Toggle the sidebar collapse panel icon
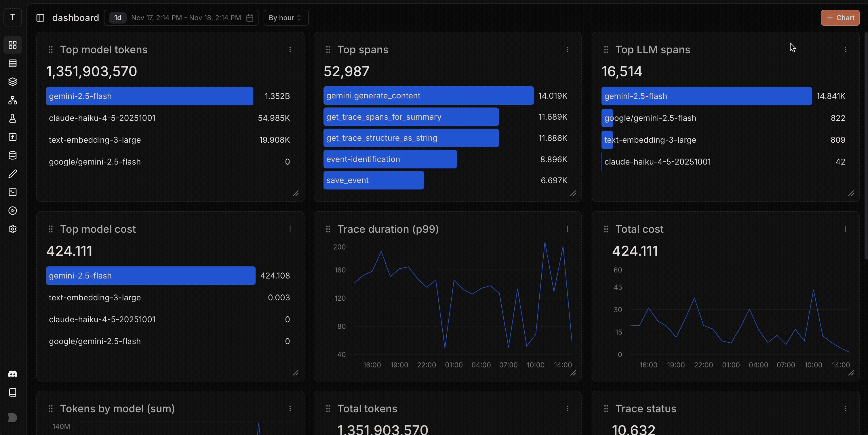This screenshot has width=868, height=435. 40,18
